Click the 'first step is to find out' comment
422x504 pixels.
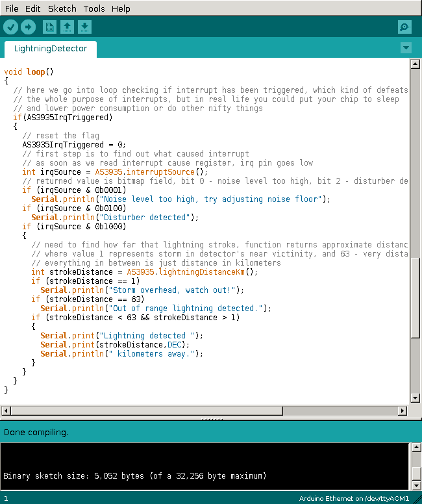coord(135,154)
